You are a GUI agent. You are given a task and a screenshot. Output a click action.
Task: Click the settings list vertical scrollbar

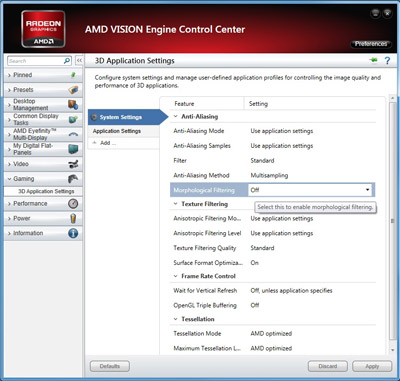[x=393, y=221]
